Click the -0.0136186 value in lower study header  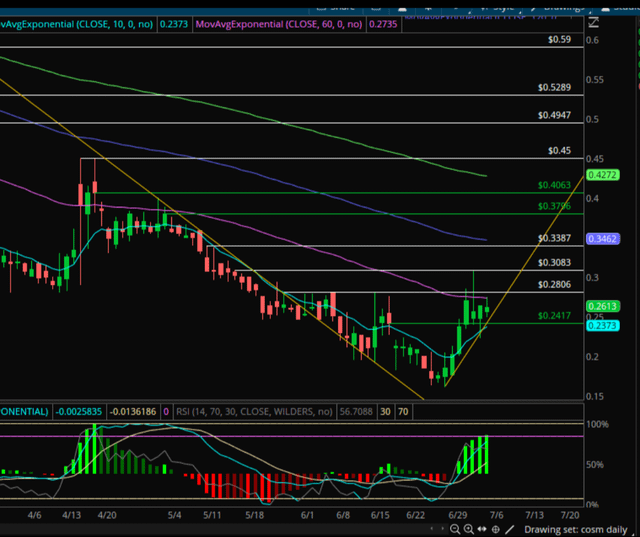[133, 411]
